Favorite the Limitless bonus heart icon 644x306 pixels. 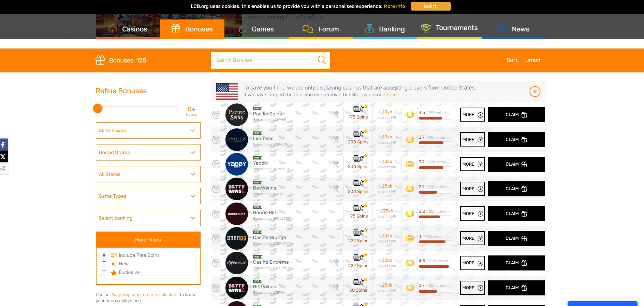tap(216, 140)
